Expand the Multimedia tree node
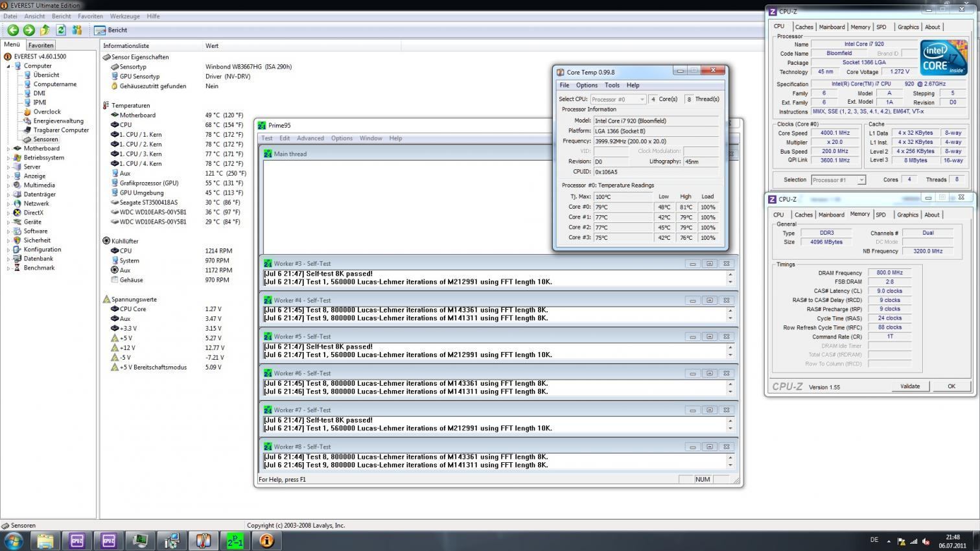Viewport: 980px width, 551px height. point(8,185)
